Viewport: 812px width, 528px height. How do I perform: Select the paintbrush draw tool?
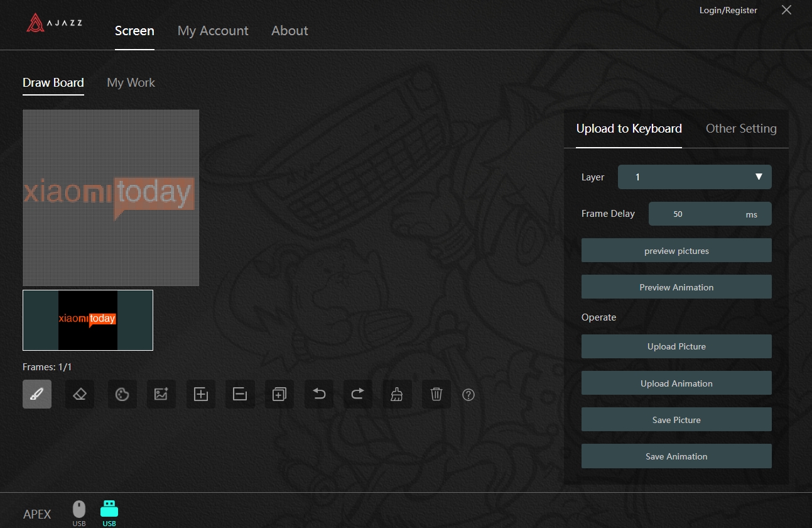pyautogui.click(x=37, y=394)
